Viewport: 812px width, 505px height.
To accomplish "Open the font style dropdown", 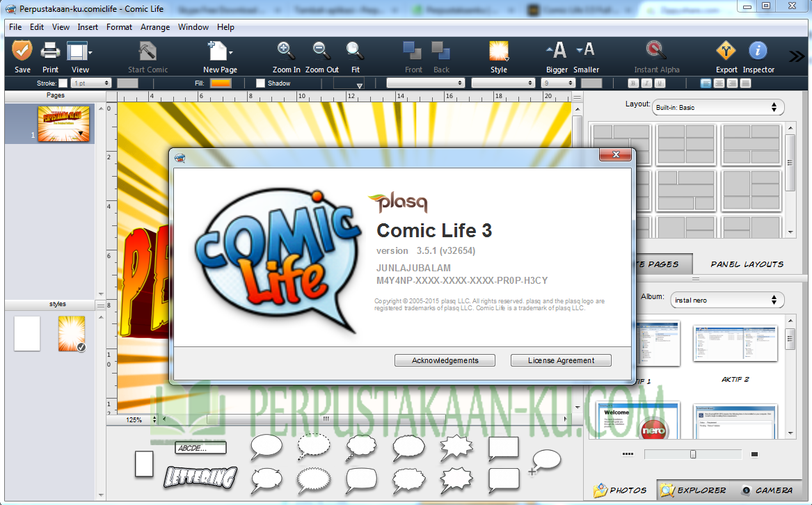I will (503, 83).
